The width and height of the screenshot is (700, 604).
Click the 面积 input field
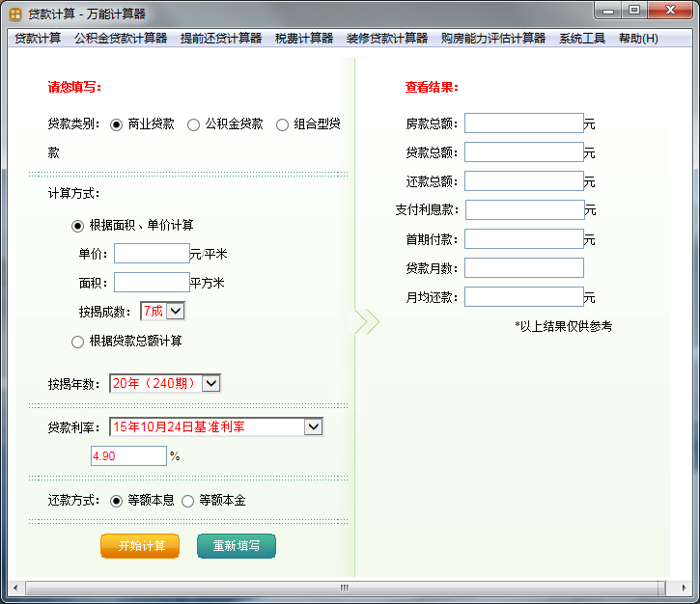152,283
